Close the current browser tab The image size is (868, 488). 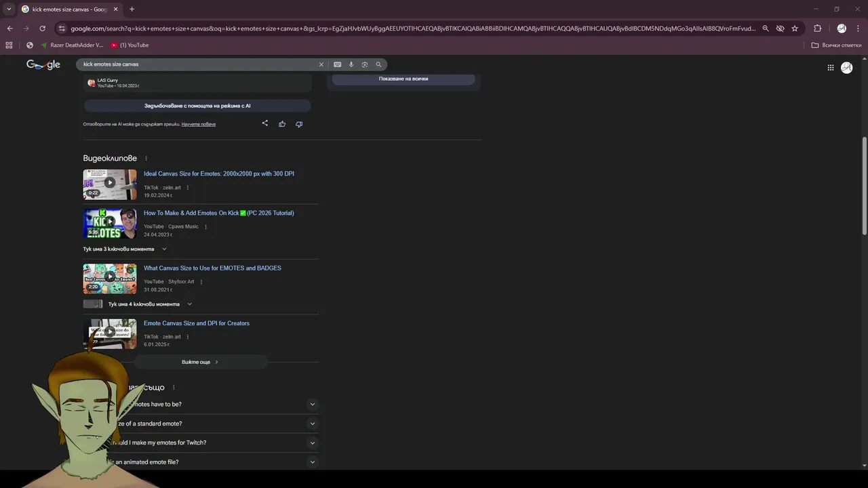coord(115,9)
